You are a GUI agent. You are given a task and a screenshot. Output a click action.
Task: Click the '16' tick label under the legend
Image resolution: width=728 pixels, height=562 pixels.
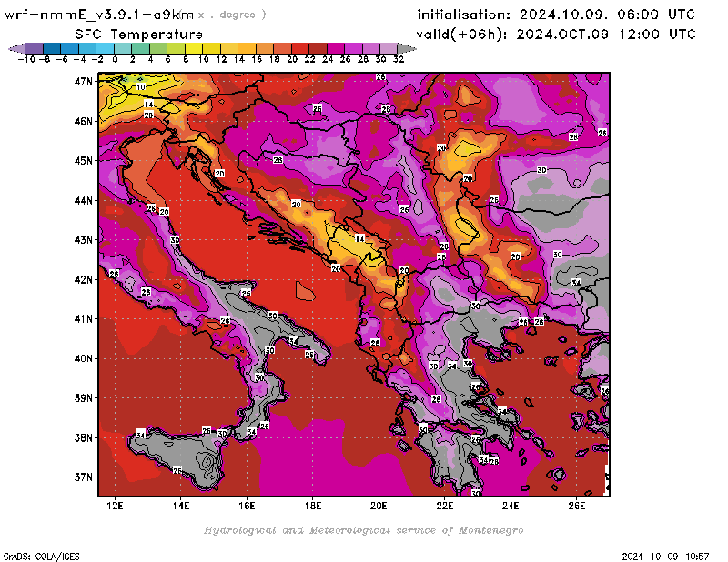pos(257,59)
